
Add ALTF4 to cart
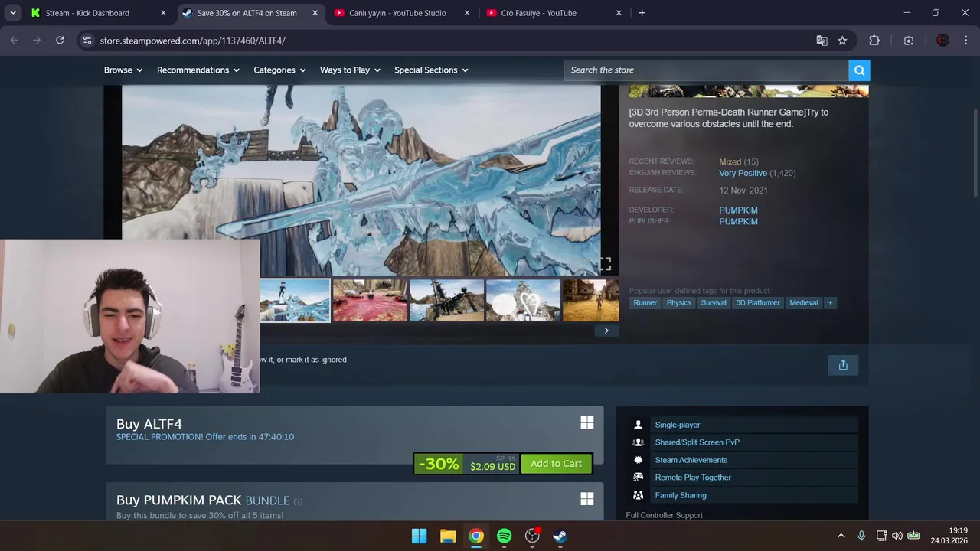556,464
